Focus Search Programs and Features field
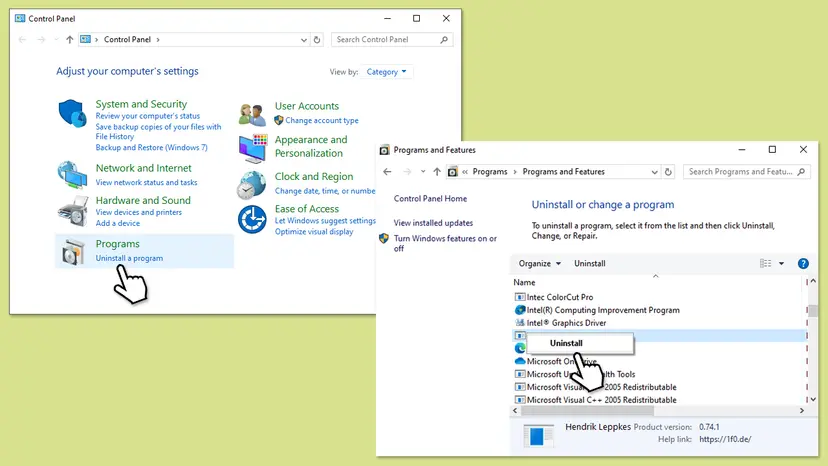This screenshot has width=828, height=466. [746, 172]
